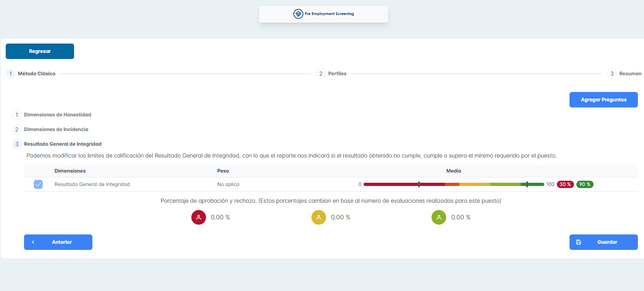Click the upper slider handle at 90

tap(527, 184)
